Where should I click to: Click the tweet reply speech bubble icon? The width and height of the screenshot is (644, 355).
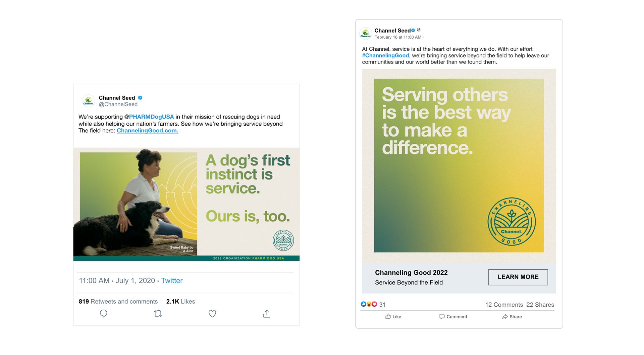click(104, 313)
